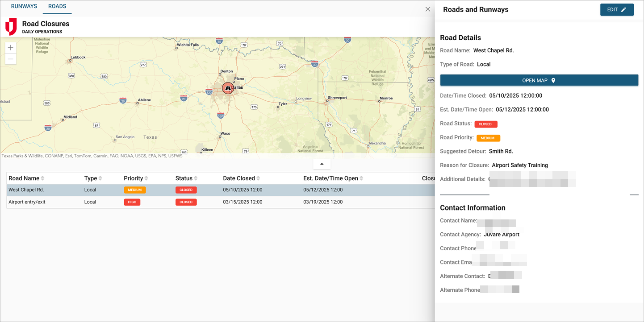Viewport: 644px width, 322px height.
Task: Close the panel with the X icon
Action: (x=428, y=9)
